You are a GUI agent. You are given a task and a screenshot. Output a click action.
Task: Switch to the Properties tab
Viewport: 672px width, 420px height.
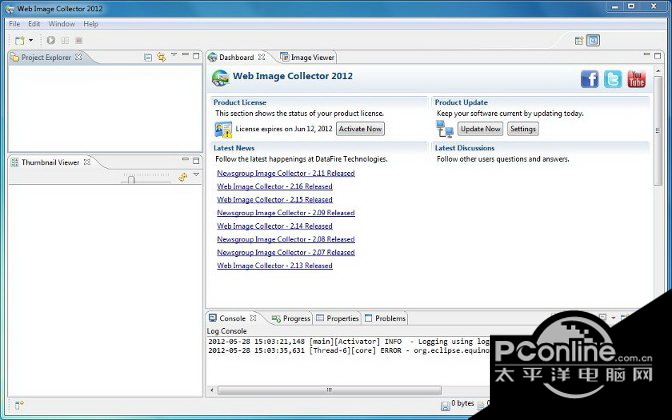pyautogui.click(x=338, y=318)
